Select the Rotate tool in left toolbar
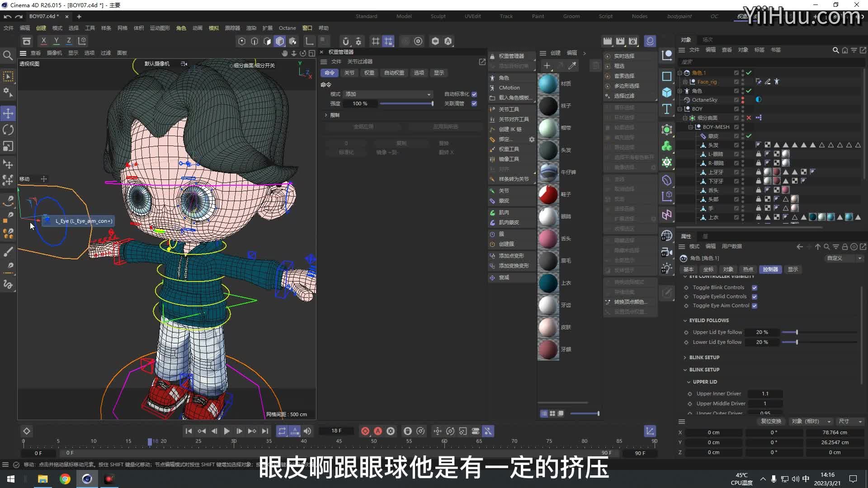868x488 pixels. coord(8,130)
